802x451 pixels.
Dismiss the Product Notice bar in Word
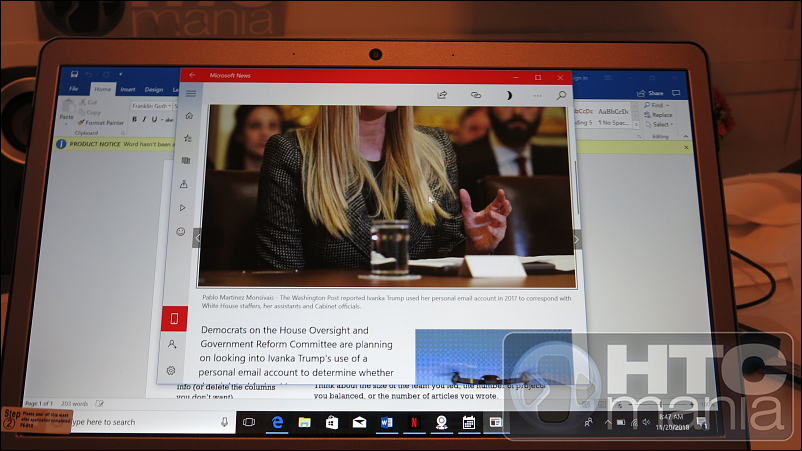[x=686, y=147]
